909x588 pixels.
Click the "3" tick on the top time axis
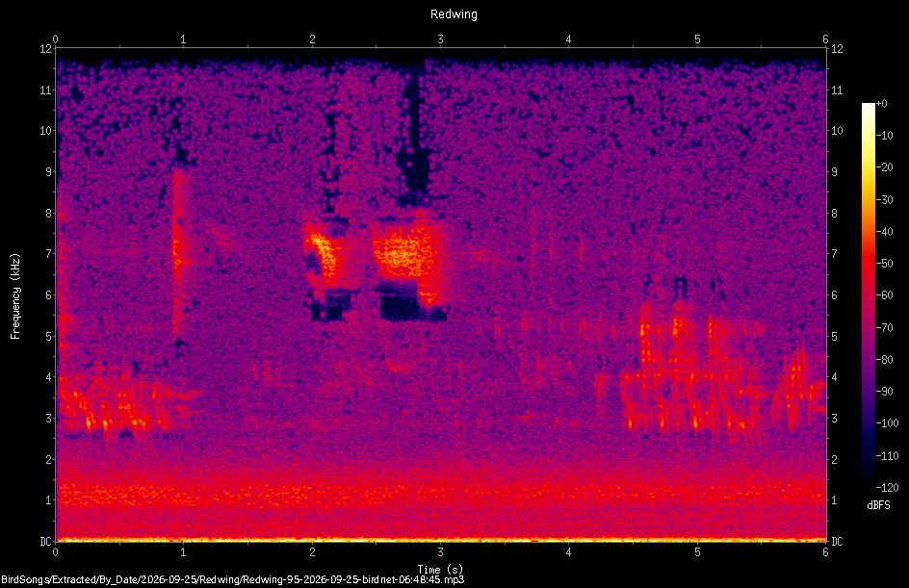441,39
